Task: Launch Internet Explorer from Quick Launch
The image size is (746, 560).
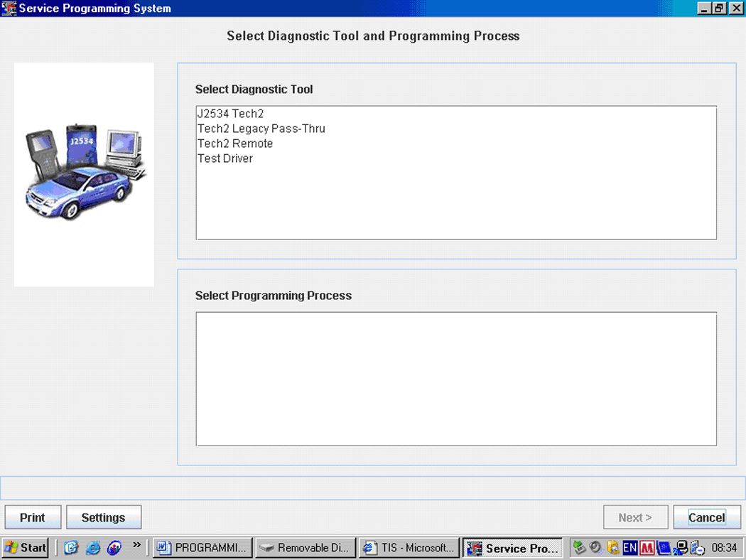Action: click(x=92, y=548)
